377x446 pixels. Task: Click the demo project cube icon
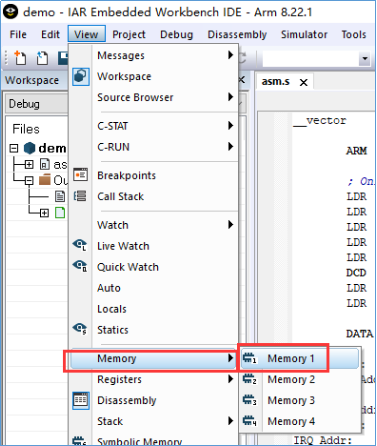click(29, 148)
